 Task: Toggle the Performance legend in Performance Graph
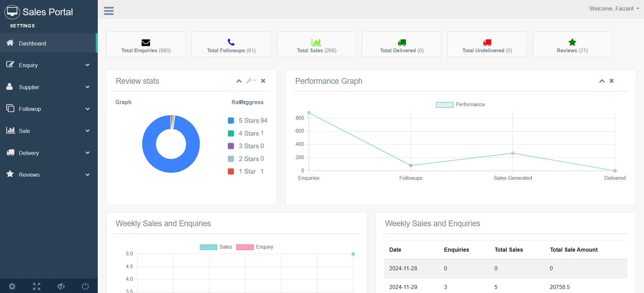click(460, 104)
